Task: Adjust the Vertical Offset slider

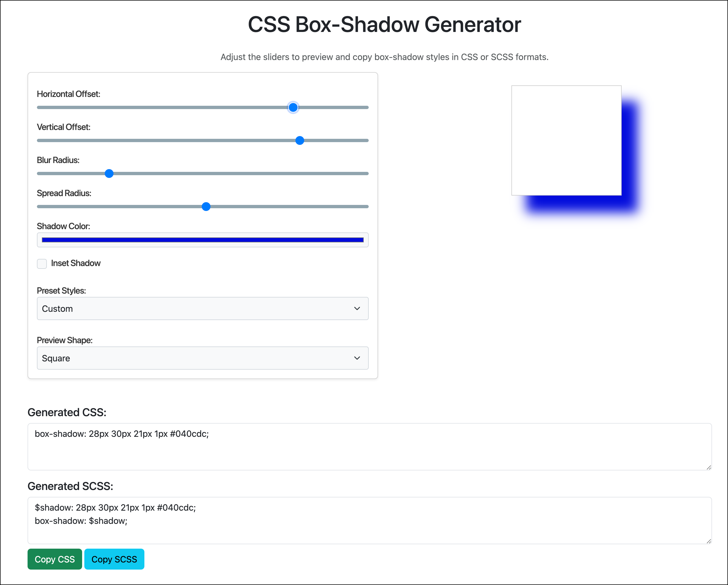Action: click(x=299, y=140)
